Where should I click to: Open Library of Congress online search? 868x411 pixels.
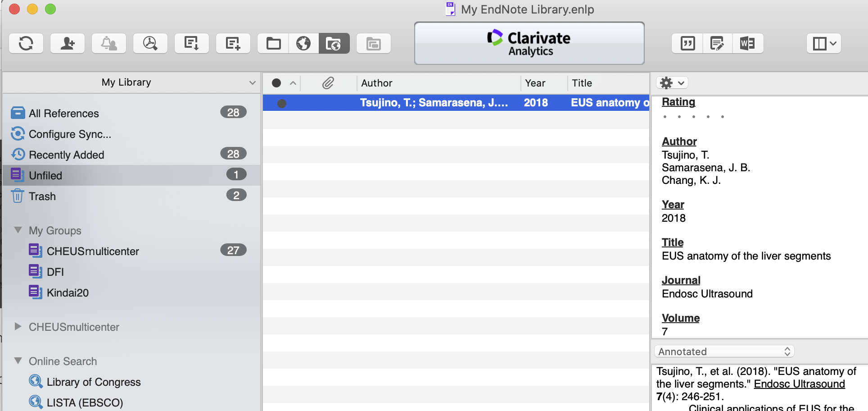(131, 382)
